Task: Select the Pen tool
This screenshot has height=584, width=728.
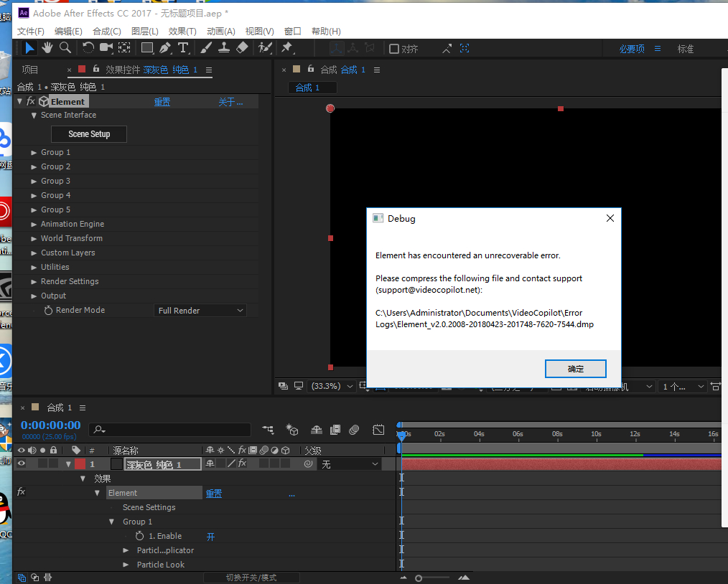Action: coord(165,48)
